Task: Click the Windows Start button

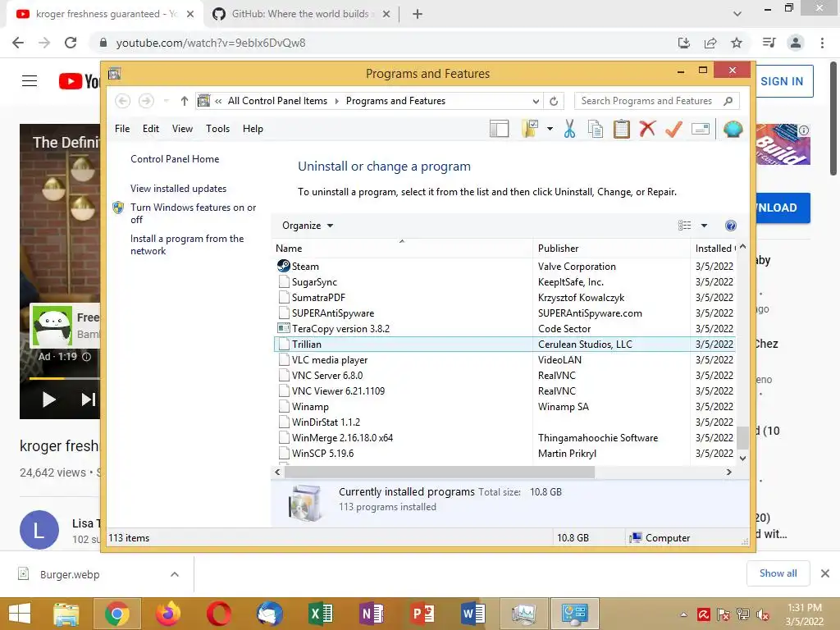Action: [20, 614]
